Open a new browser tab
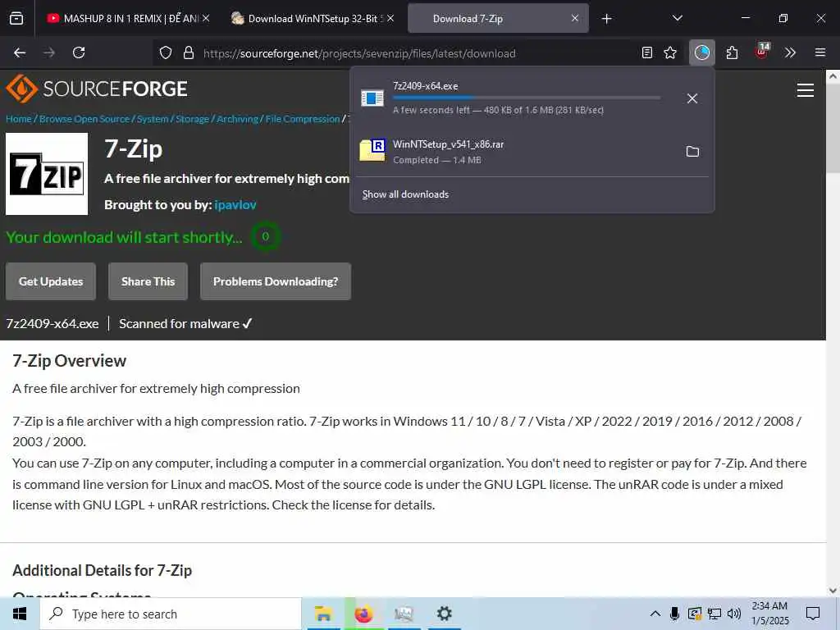Image resolution: width=840 pixels, height=630 pixels. pos(606,19)
